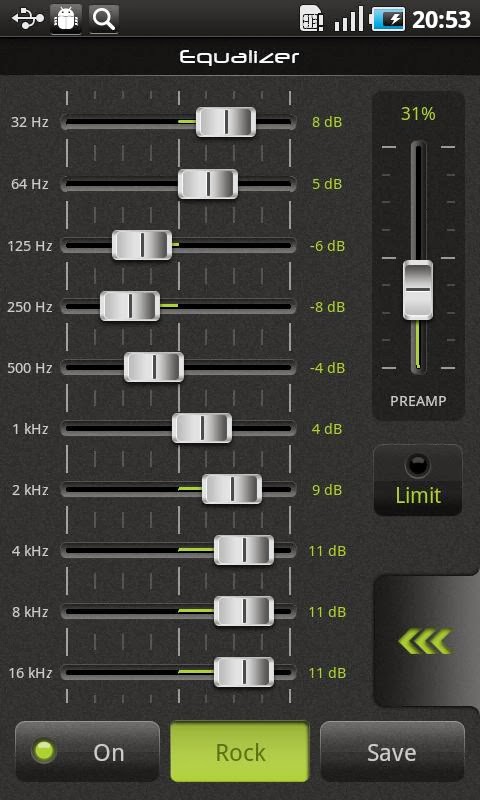Click the 125 Hz slider handle
The image size is (480, 800).
pyautogui.click(x=142, y=245)
